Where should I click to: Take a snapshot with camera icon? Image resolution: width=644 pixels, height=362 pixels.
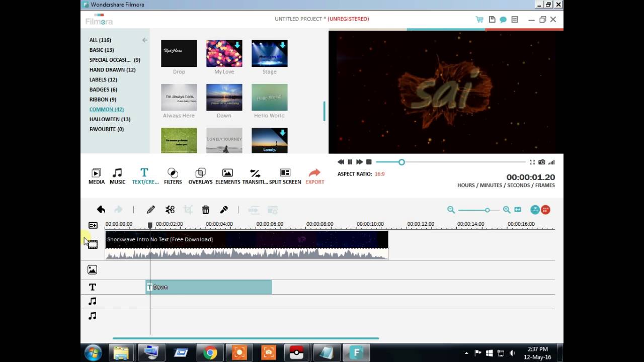coord(542,162)
